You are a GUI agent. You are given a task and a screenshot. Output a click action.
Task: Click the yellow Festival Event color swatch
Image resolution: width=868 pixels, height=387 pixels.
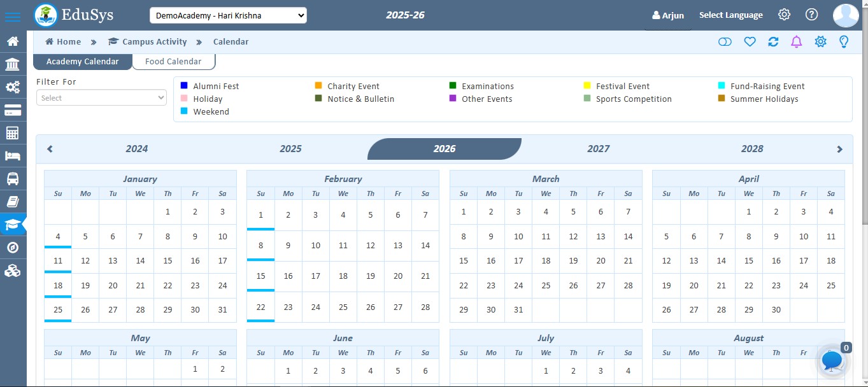587,85
